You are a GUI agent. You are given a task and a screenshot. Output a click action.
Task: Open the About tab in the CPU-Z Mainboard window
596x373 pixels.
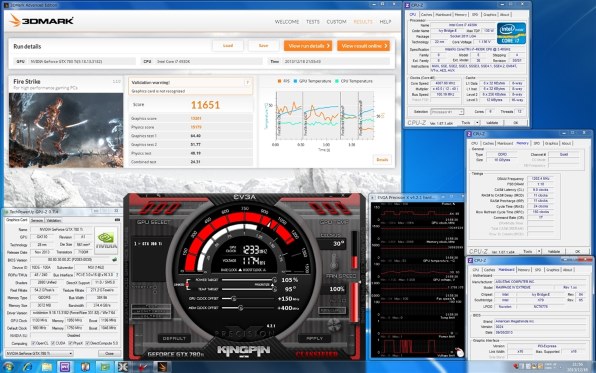coord(567,270)
